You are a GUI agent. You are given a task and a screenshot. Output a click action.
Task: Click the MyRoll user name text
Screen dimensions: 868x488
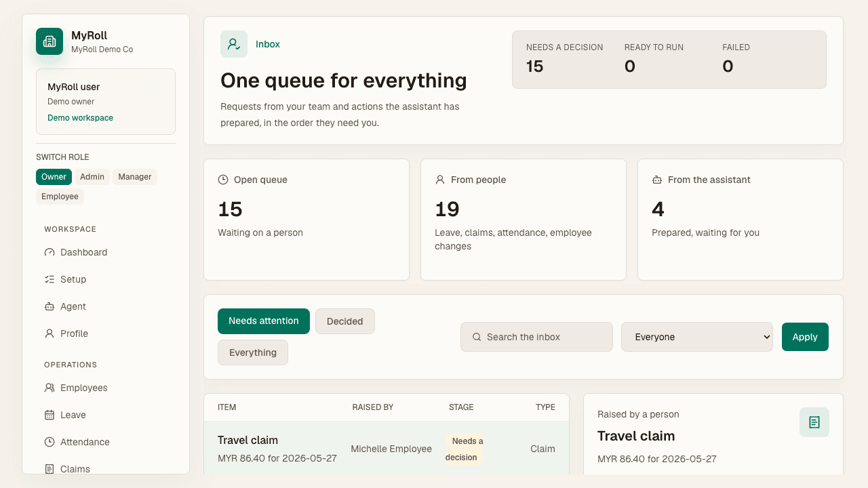pyautogui.click(x=74, y=87)
